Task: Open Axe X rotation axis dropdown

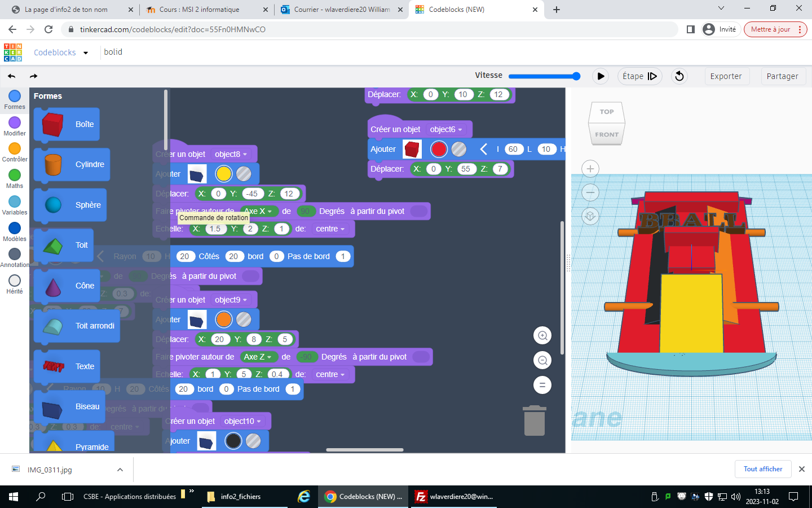Action: coord(258,211)
